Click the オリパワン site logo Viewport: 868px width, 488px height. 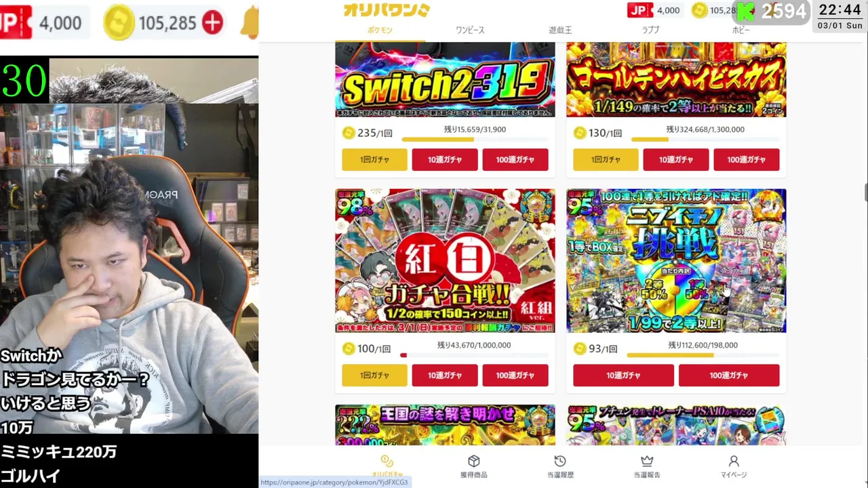coord(387,10)
